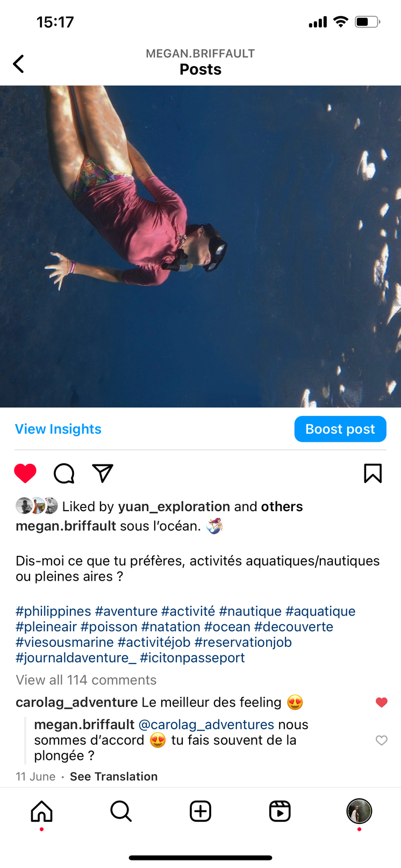
Task: Open the #philippines hashtag
Action: 53,611
